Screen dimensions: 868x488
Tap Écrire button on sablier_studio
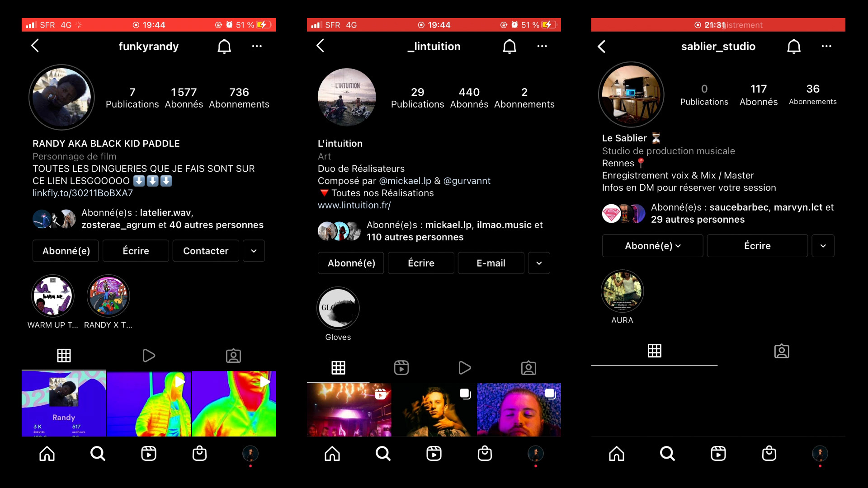click(x=757, y=246)
